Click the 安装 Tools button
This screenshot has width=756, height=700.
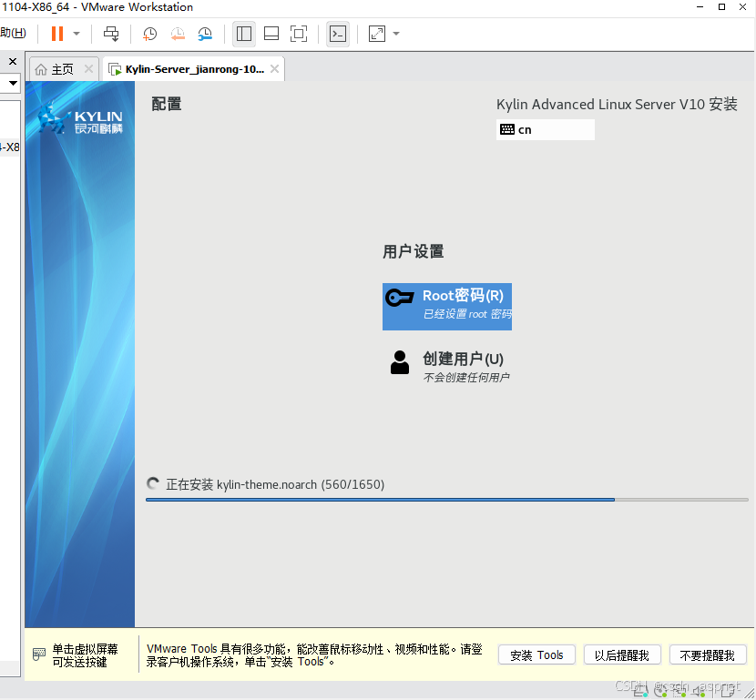[536, 655]
